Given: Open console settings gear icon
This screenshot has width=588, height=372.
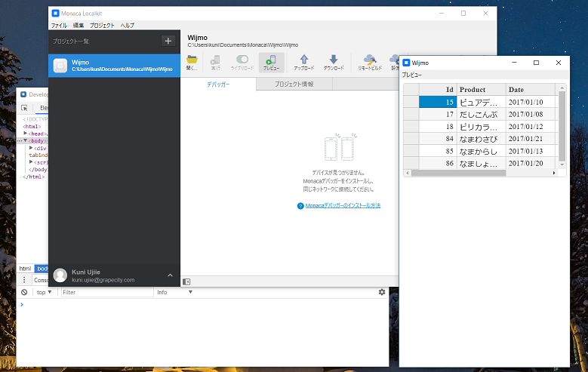Looking at the screenshot, I should point(382,292).
